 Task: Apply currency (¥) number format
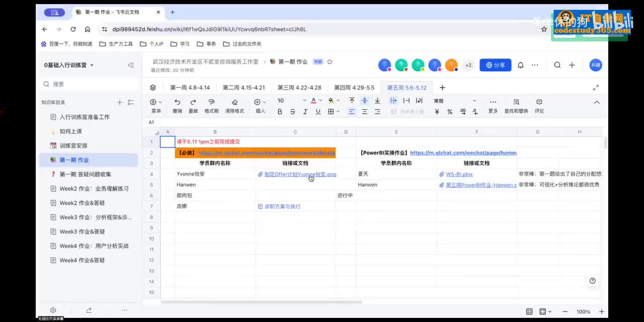point(437,112)
